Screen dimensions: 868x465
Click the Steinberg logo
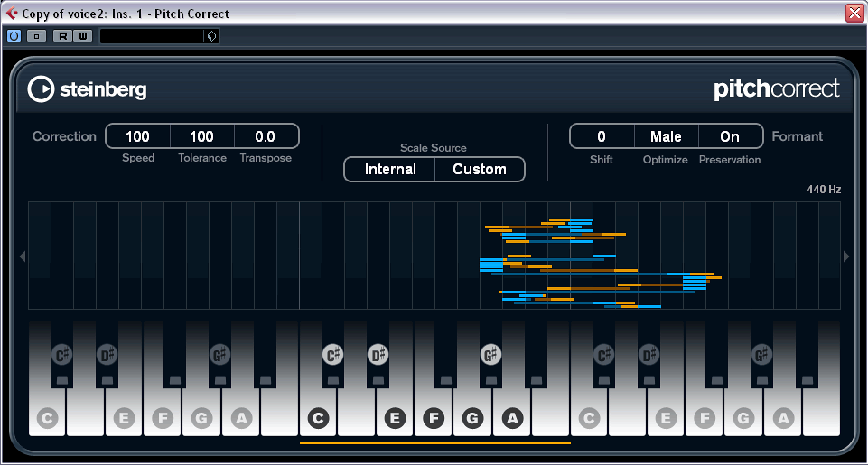click(87, 89)
